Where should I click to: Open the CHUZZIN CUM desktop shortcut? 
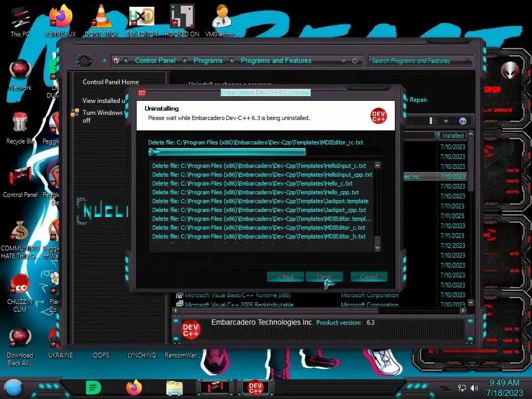pyautogui.click(x=20, y=293)
